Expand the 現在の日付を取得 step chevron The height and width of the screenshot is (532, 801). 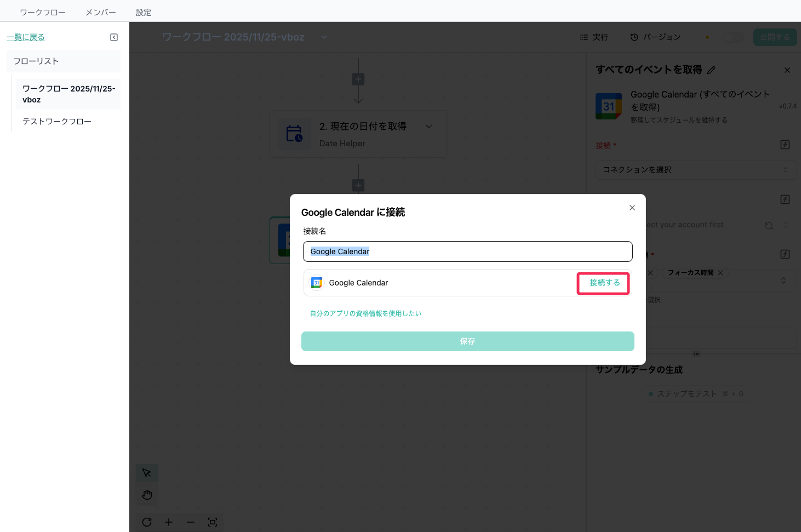[x=429, y=127]
